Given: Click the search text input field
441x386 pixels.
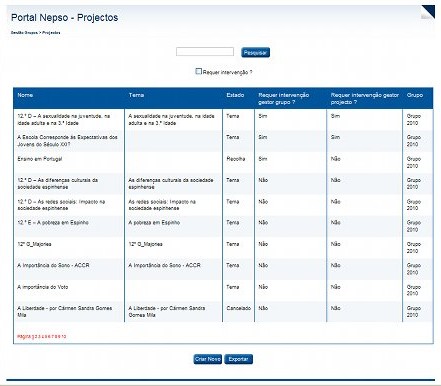Looking at the screenshot, I should 205,52.
